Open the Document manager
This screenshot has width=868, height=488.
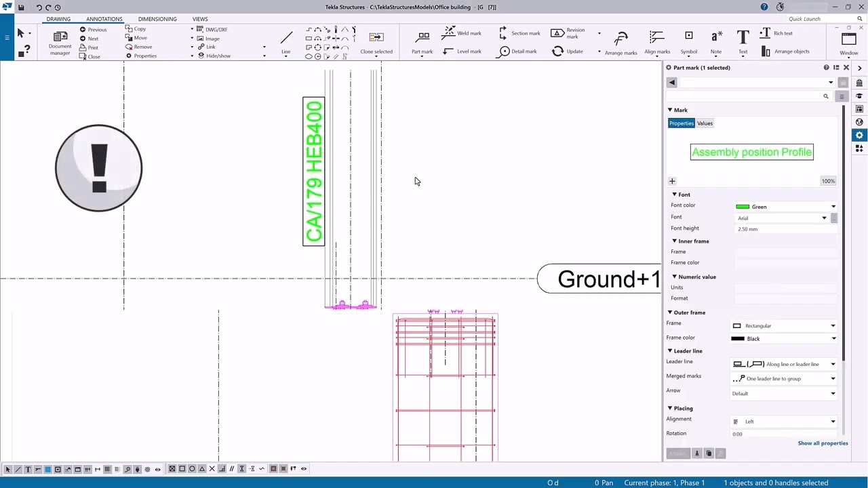pyautogui.click(x=60, y=42)
